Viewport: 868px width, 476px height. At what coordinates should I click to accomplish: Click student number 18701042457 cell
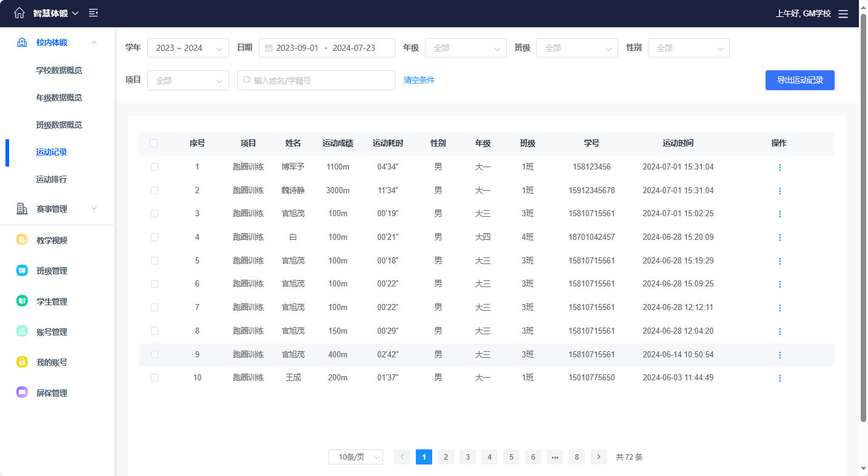point(592,237)
